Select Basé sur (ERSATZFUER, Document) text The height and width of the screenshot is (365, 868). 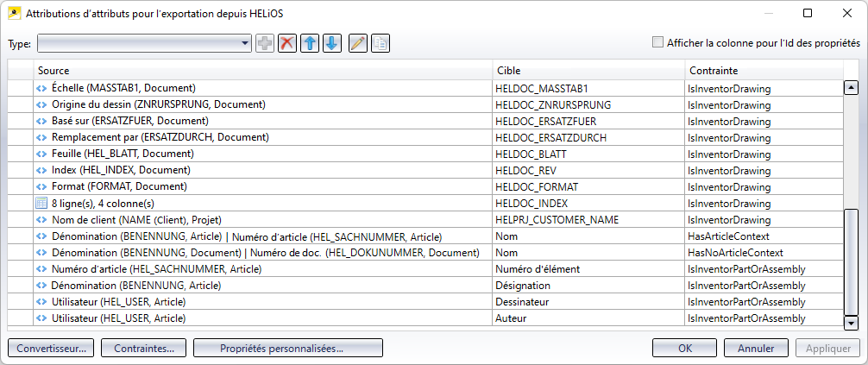[130, 121]
